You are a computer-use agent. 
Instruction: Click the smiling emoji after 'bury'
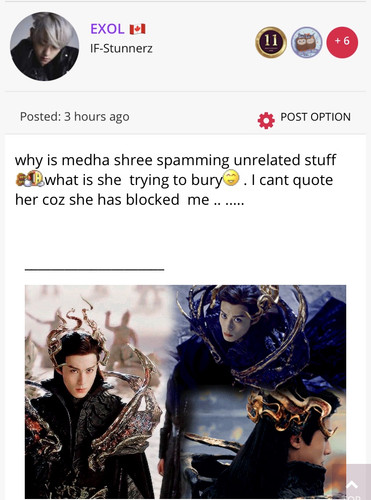tap(231, 178)
